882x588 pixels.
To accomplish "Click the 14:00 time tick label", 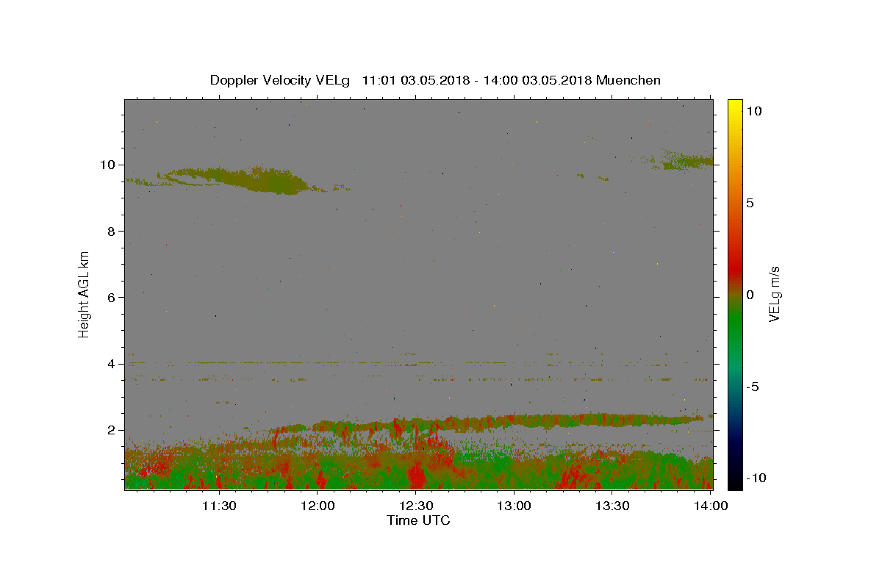I will [711, 506].
